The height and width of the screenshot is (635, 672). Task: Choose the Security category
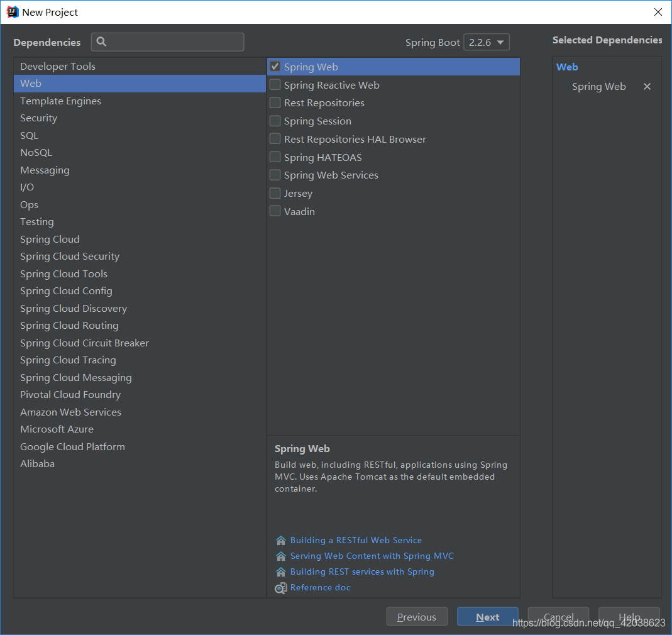coord(140,118)
